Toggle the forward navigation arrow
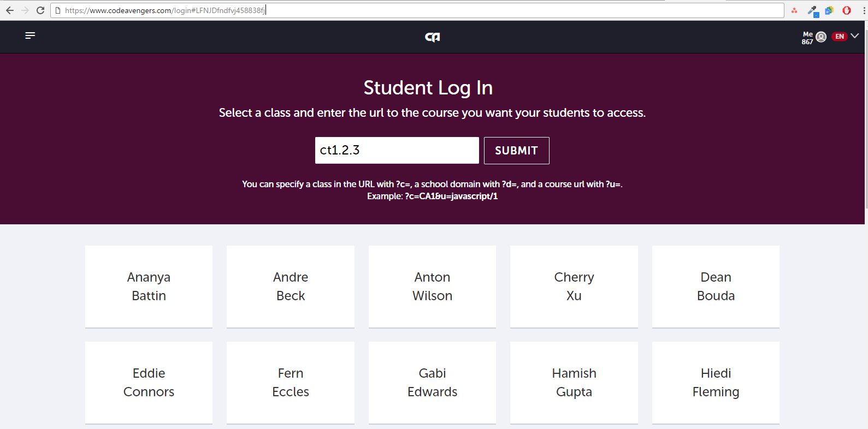868x429 pixels. pos(25,10)
